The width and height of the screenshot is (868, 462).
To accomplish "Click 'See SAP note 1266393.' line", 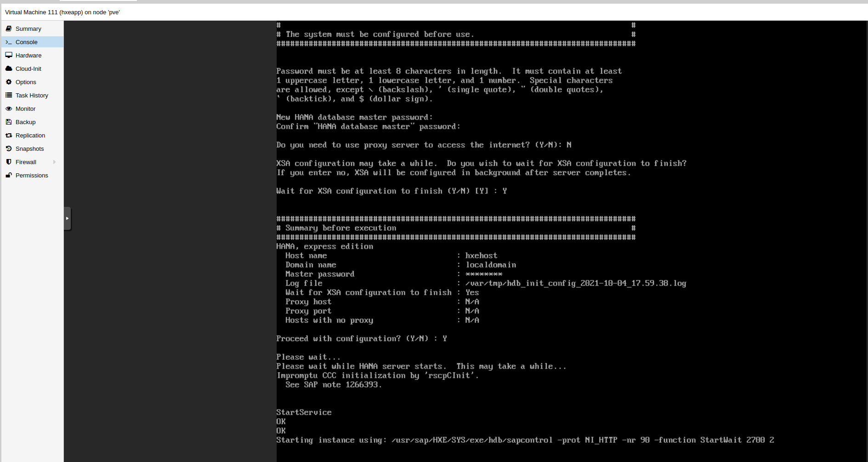I will (x=334, y=385).
